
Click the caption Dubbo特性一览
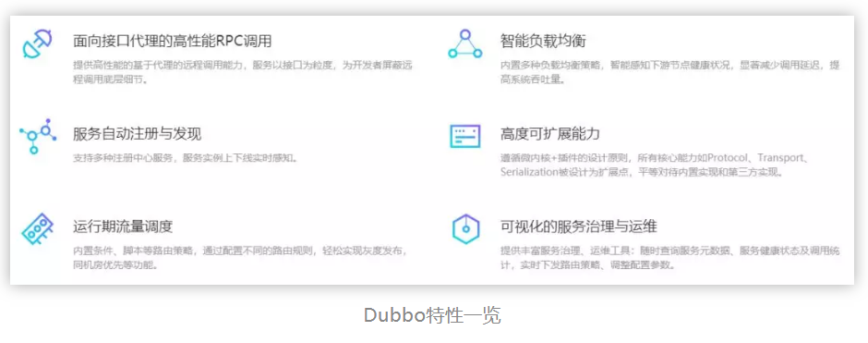(x=432, y=315)
